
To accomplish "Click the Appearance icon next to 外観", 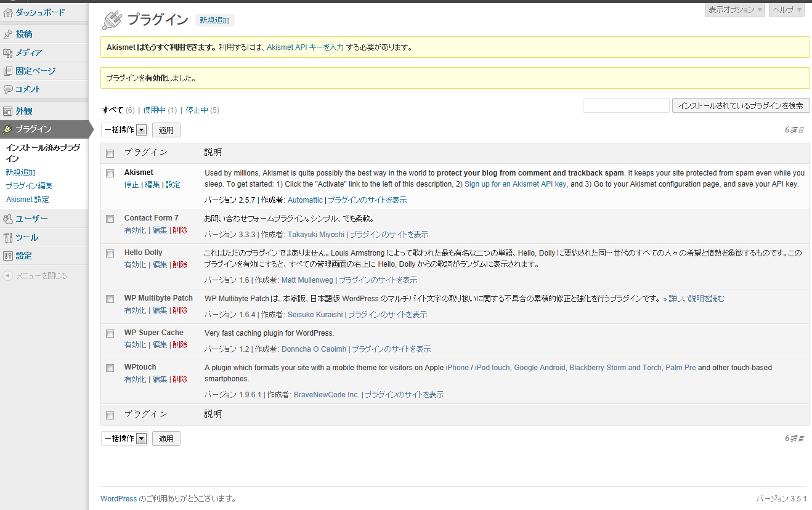I will point(8,111).
